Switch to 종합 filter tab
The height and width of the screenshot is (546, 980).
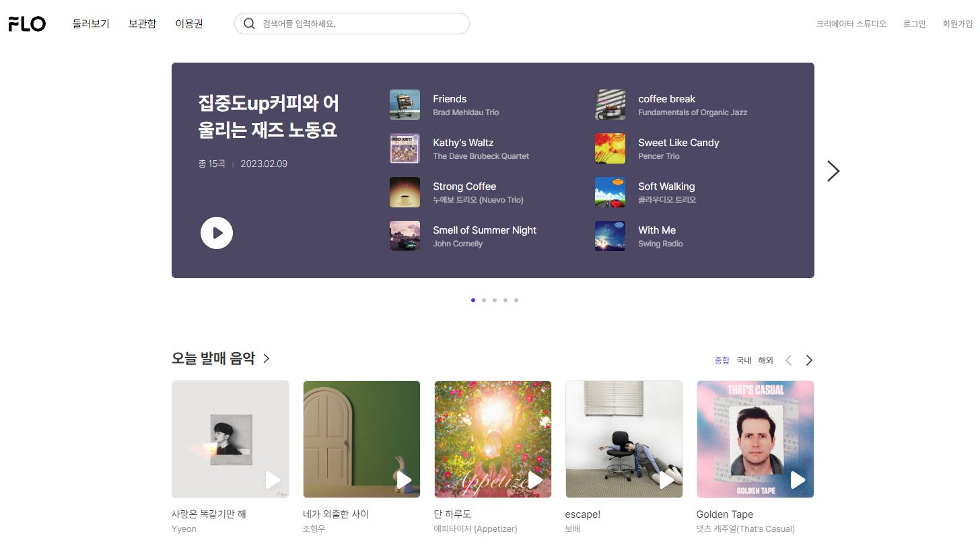point(722,360)
